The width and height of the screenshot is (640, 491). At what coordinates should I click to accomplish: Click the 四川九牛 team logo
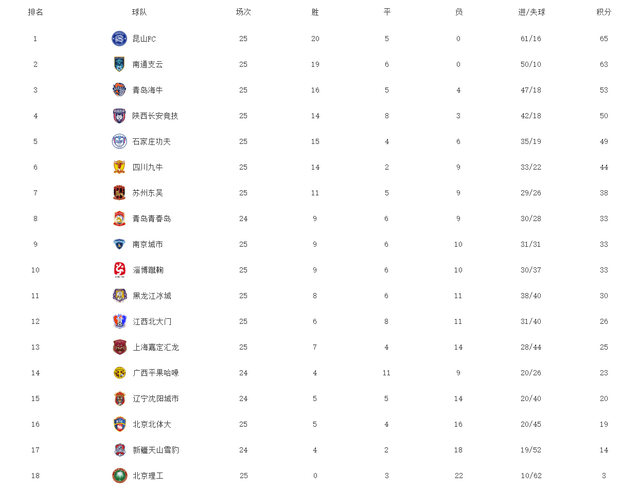click(x=119, y=167)
